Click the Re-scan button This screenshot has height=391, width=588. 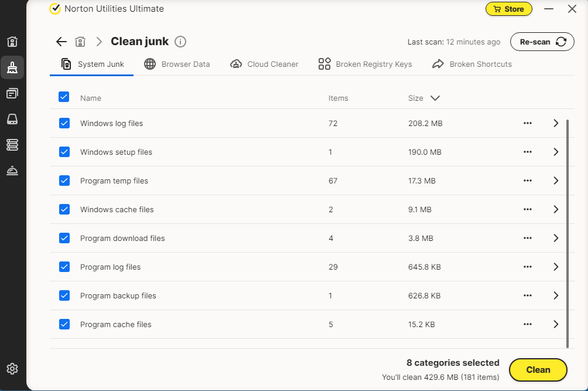pyautogui.click(x=542, y=42)
